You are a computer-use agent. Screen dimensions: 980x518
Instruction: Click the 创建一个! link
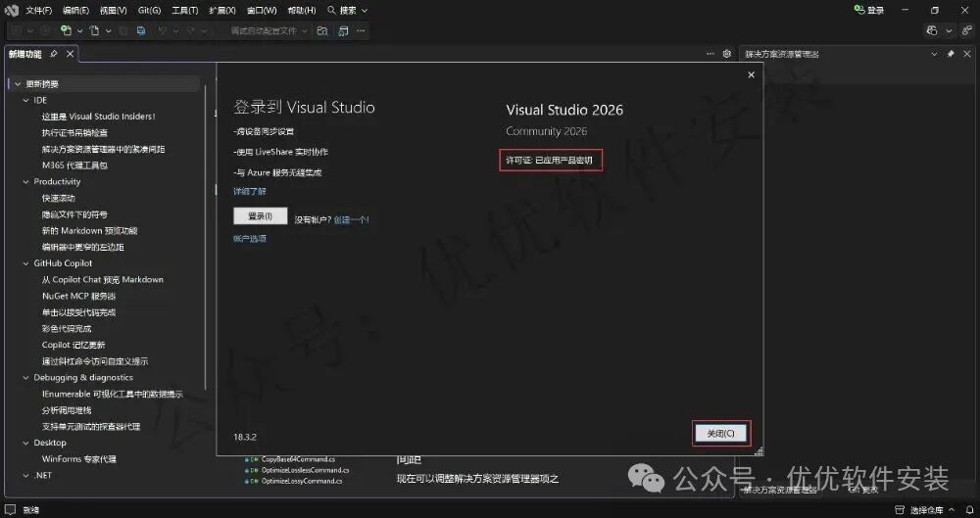click(x=351, y=220)
